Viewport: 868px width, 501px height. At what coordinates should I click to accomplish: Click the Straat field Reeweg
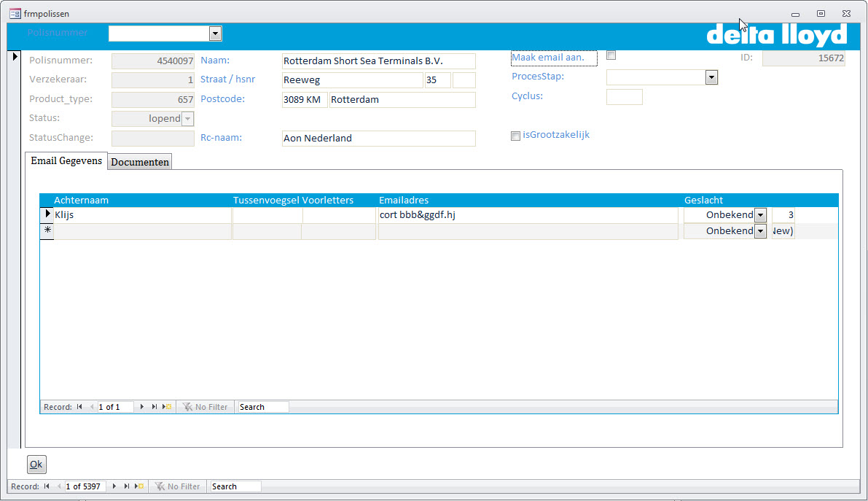(x=353, y=79)
